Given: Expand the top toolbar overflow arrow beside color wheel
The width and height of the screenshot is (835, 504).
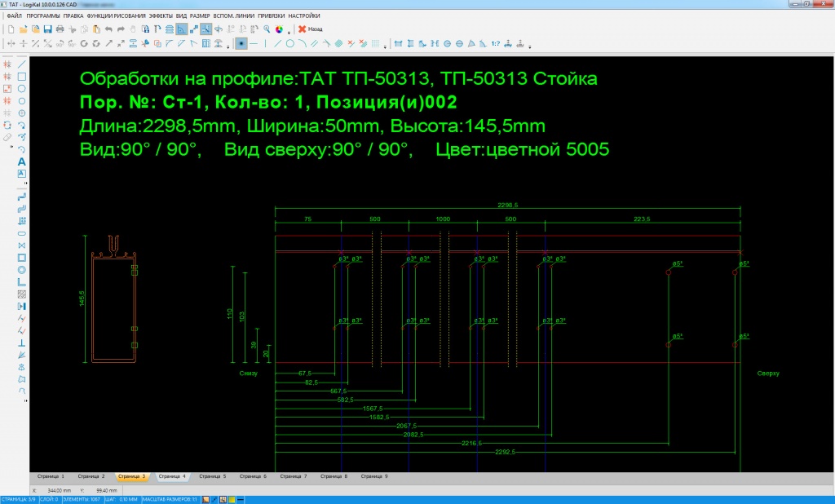Looking at the screenshot, I should click(289, 33).
